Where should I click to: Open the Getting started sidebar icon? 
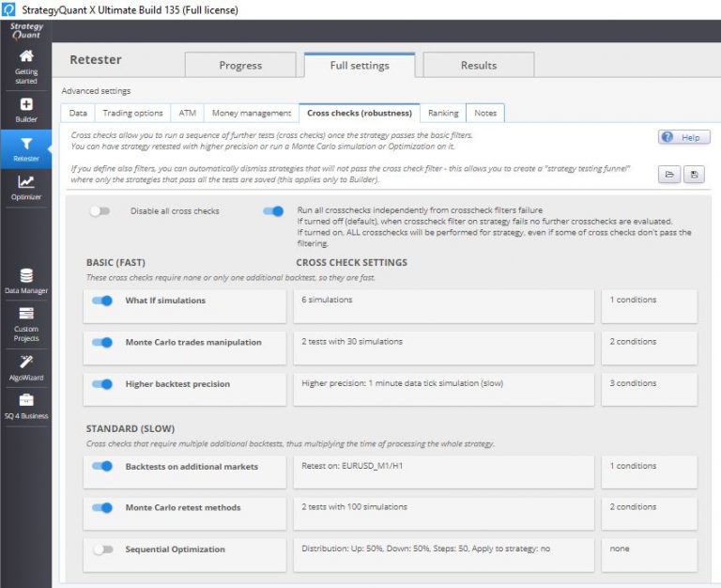26,65
